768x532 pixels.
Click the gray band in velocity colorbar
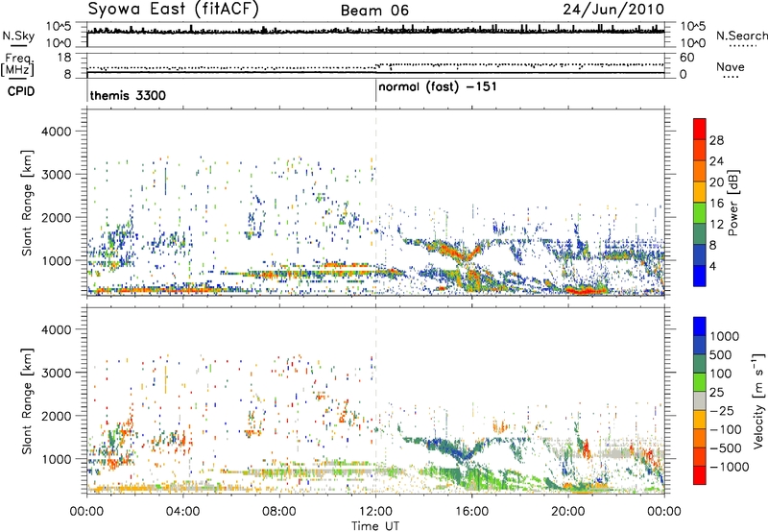tap(700, 400)
